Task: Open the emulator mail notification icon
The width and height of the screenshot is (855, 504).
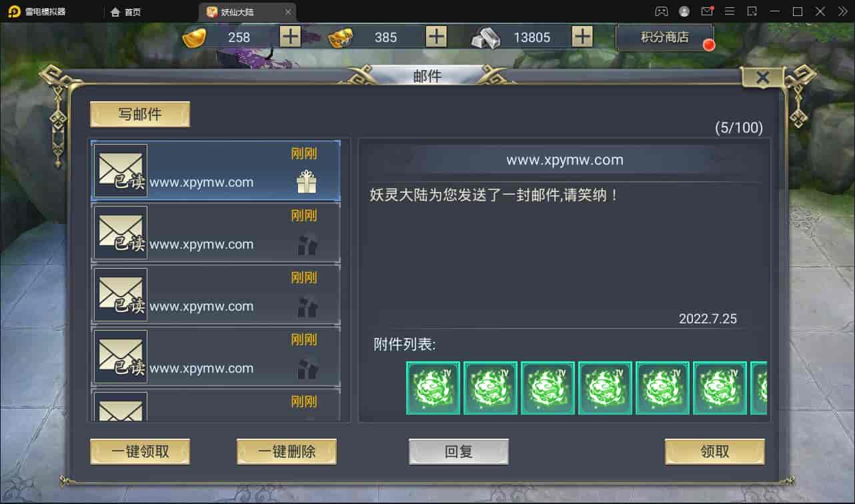Action: [x=707, y=11]
